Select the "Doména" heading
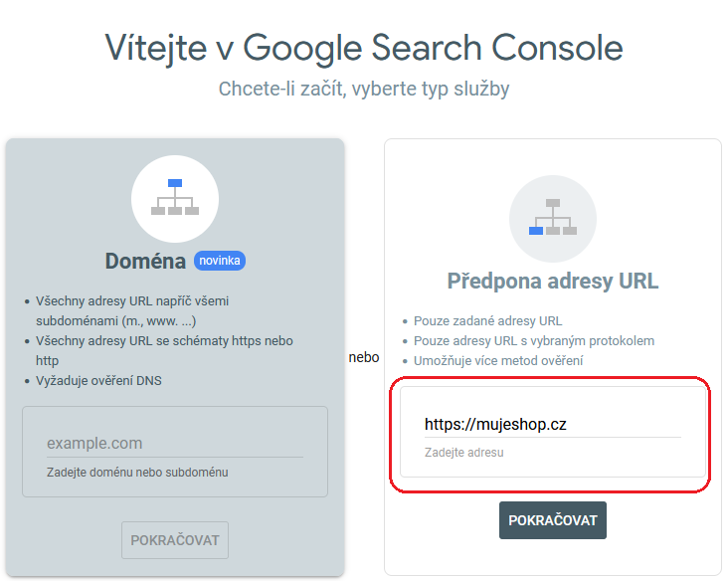The height and width of the screenshot is (581, 728). click(145, 262)
